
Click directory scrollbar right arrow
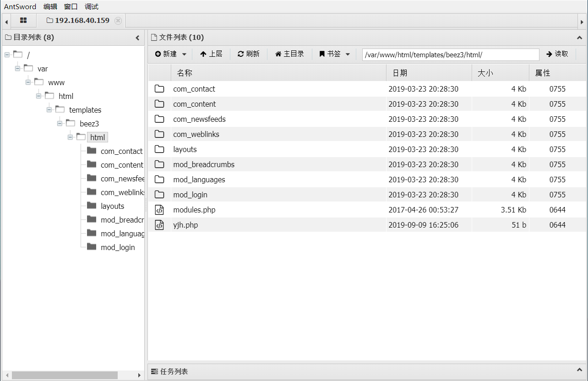click(x=140, y=375)
